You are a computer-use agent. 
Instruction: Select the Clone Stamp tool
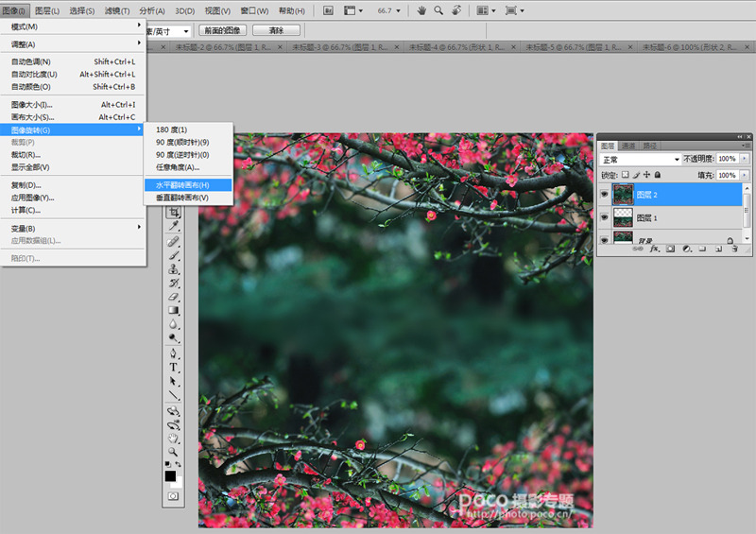(174, 269)
